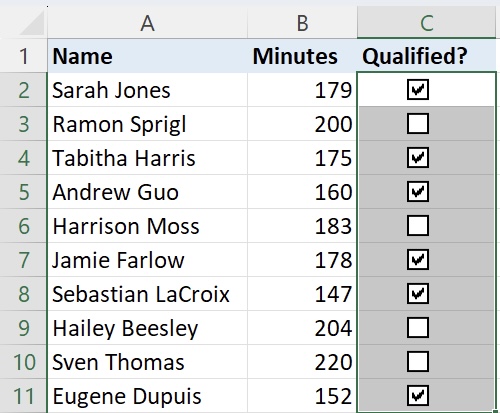Check the Hailey Beesley qualified checkbox

[x=418, y=328]
